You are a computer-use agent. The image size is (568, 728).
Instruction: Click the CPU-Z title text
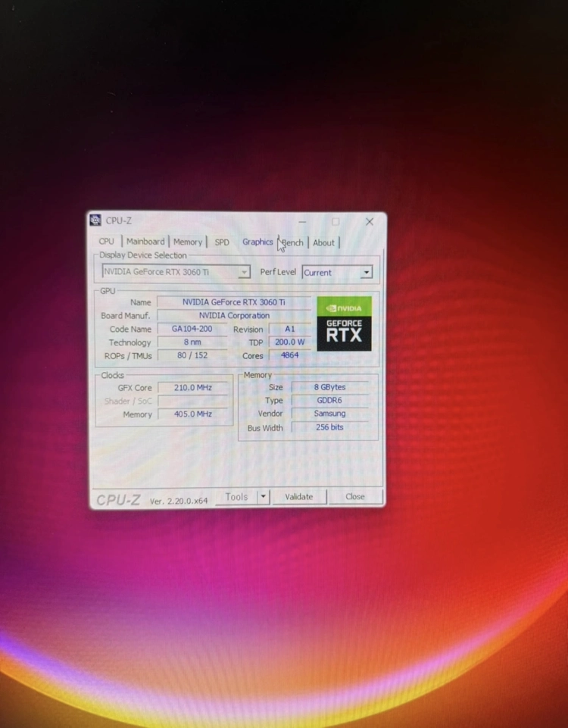(118, 220)
